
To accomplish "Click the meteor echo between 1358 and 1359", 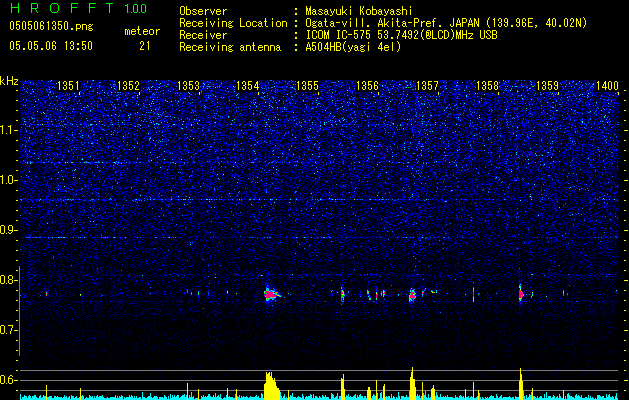I will point(520,295).
